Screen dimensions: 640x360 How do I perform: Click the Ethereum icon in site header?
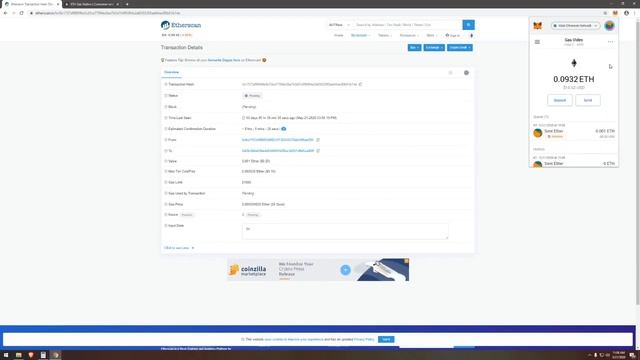coord(471,36)
